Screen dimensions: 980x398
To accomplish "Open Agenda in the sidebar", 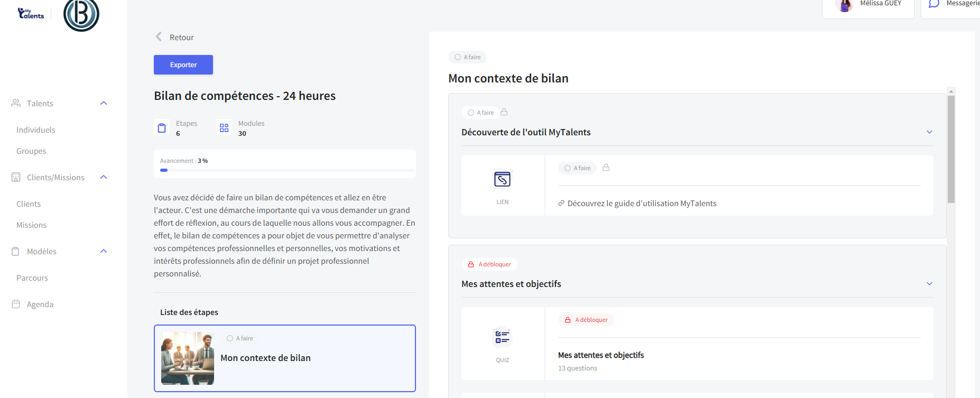I will click(x=40, y=304).
